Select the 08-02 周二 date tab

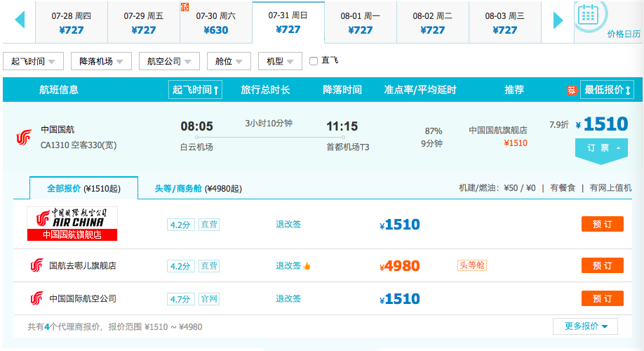click(433, 22)
